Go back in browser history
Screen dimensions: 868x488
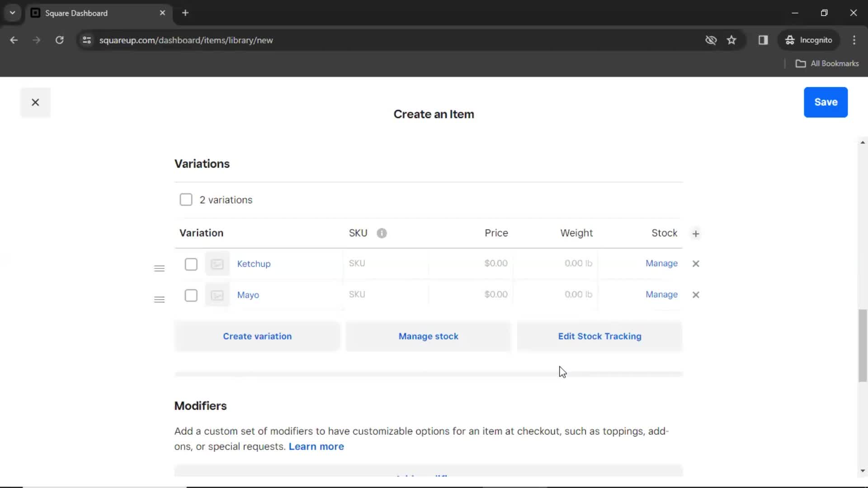[x=14, y=40]
